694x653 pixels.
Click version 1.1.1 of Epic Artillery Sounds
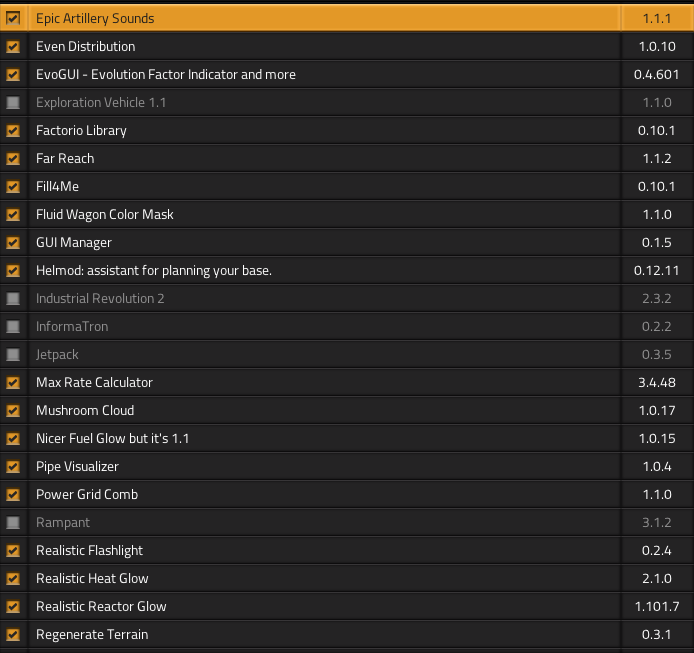coord(657,18)
